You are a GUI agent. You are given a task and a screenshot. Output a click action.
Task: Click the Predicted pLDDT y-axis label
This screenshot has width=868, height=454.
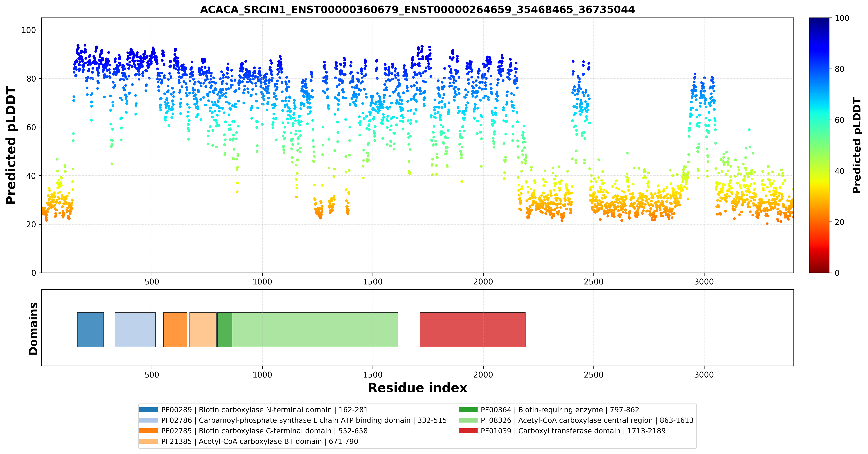coord(11,145)
